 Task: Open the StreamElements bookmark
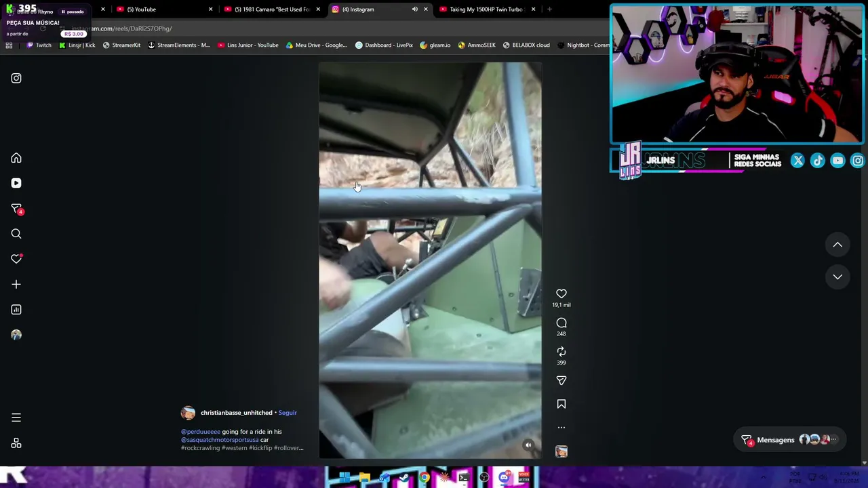coord(179,45)
